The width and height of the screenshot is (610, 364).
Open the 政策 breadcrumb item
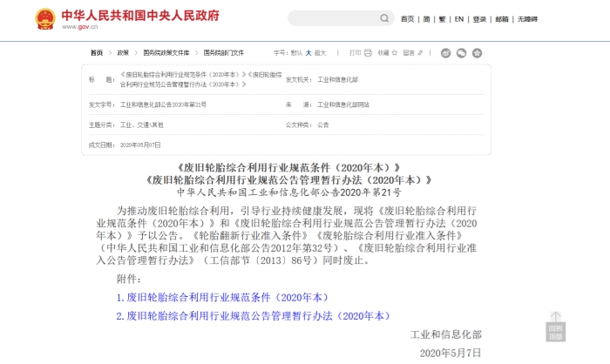click(123, 53)
